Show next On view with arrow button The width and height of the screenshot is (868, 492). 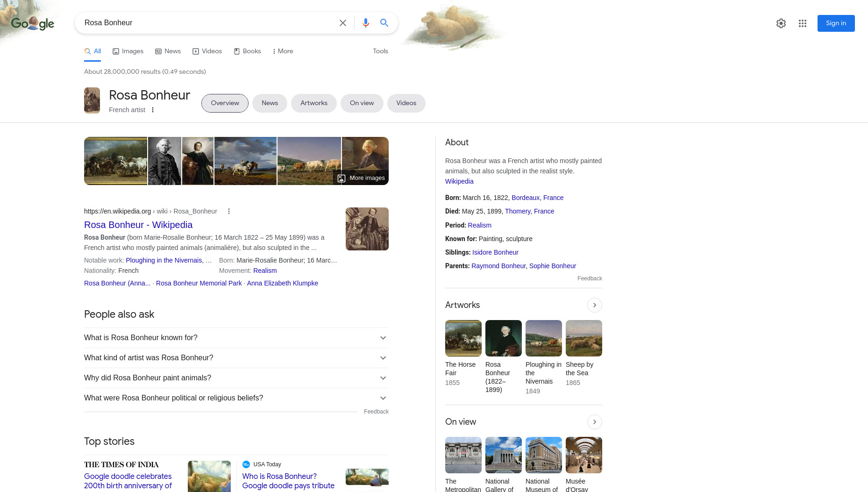pos(595,422)
